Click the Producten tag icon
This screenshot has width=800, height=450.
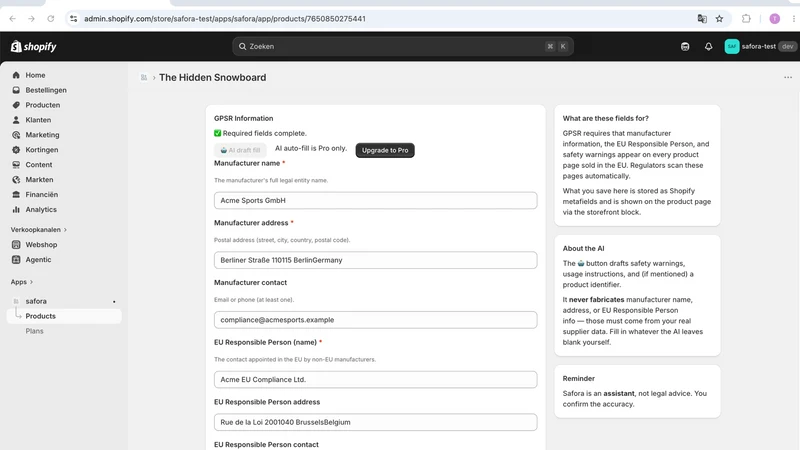click(x=16, y=105)
